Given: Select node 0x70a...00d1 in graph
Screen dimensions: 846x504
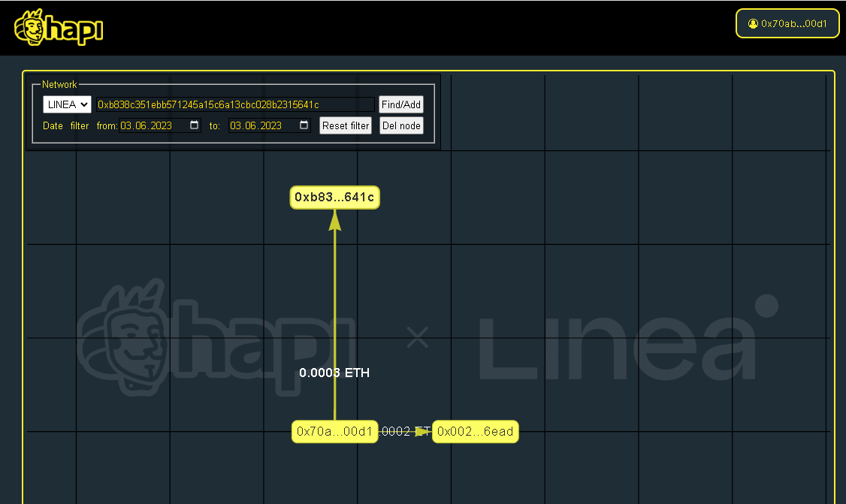Looking at the screenshot, I should click(x=334, y=432).
